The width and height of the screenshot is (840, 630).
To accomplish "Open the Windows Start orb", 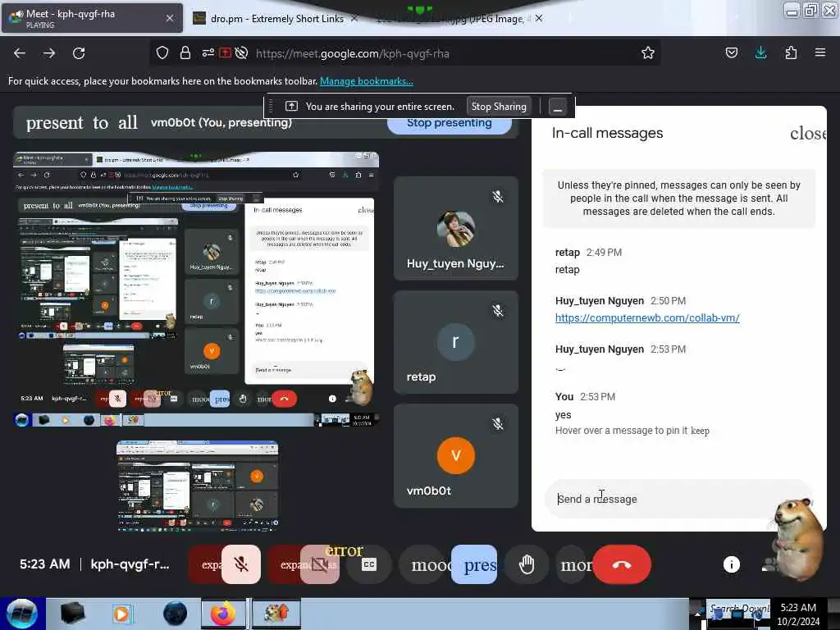I will (22, 614).
